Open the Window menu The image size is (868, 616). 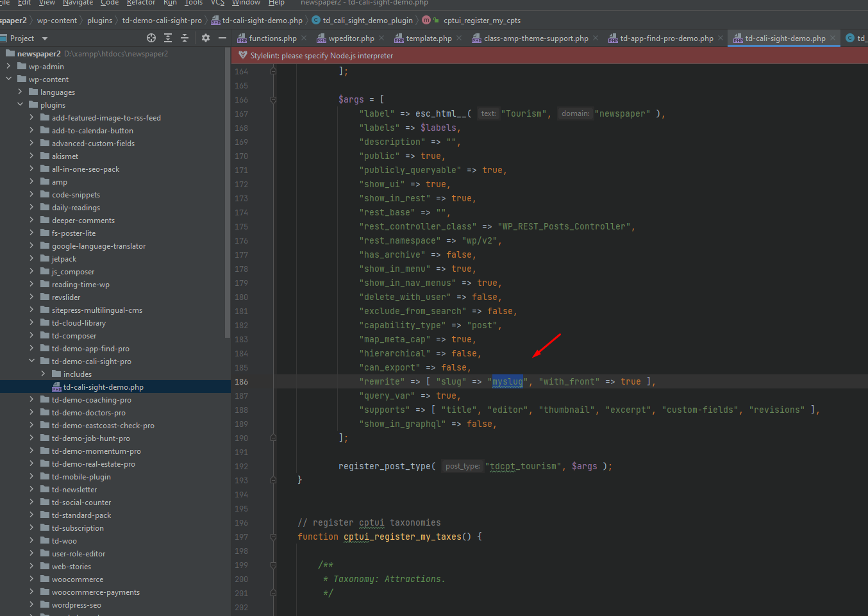coord(246,3)
